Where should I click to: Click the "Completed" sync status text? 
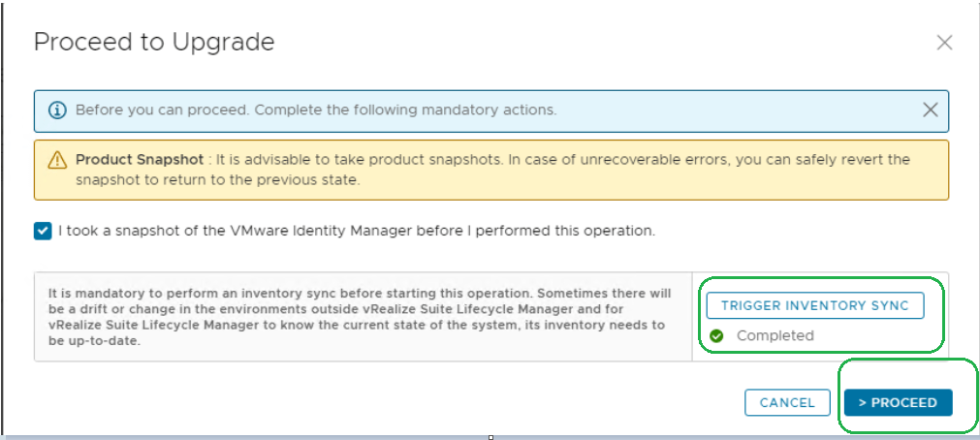pos(775,336)
